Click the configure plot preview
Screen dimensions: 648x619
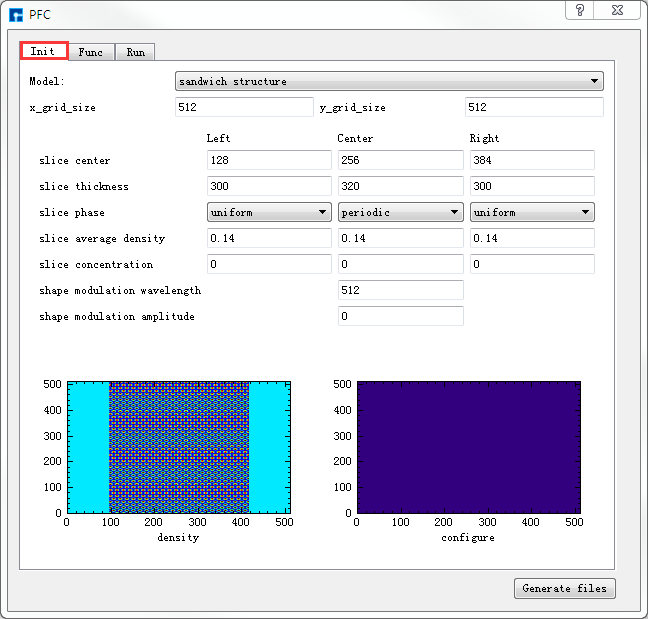(x=468, y=446)
